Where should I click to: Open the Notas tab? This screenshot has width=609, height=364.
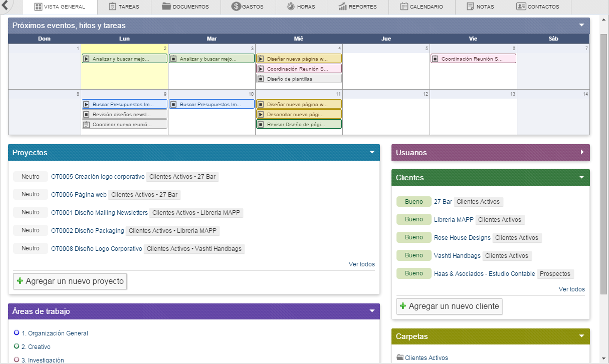(x=480, y=7)
